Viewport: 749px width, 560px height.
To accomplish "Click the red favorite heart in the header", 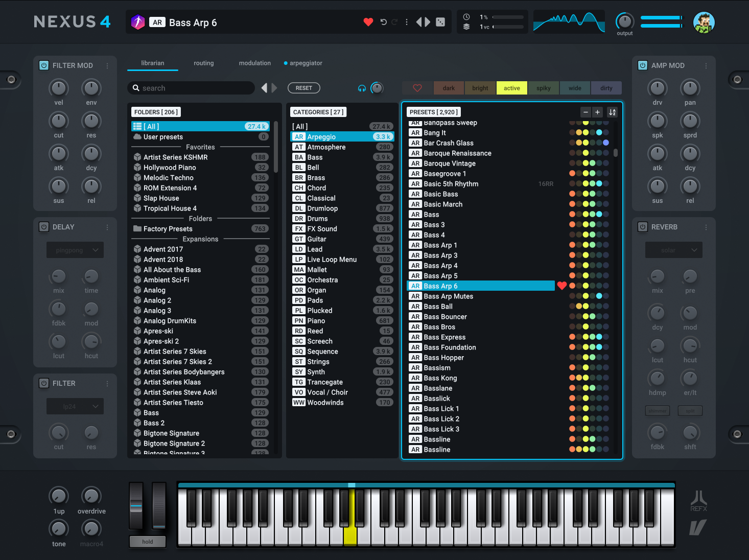I will (368, 22).
